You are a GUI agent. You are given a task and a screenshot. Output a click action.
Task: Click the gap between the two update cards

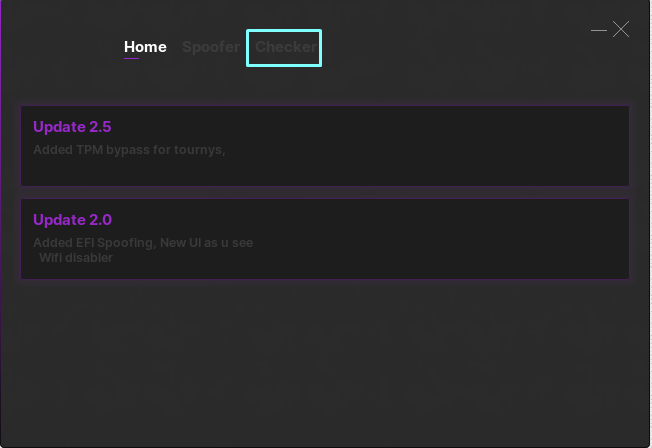pos(325,192)
